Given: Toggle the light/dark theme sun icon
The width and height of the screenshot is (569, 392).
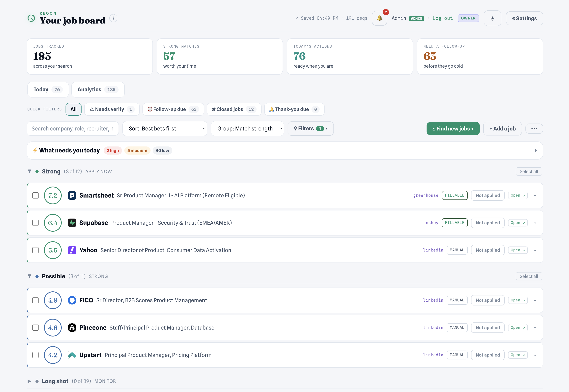Looking at the screenshot, I should (x=492, y=18).
